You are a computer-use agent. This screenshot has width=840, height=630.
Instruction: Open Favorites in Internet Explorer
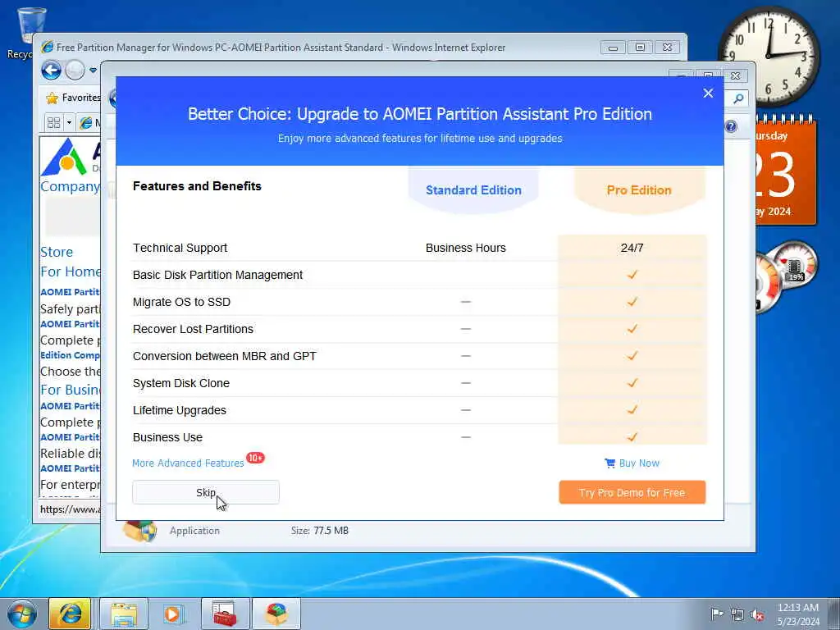74,98
